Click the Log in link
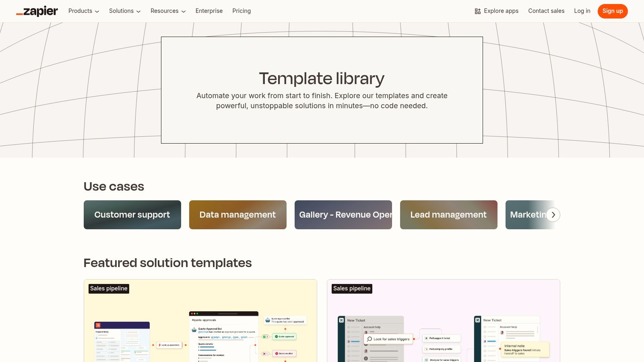 (x=582, y=11)
